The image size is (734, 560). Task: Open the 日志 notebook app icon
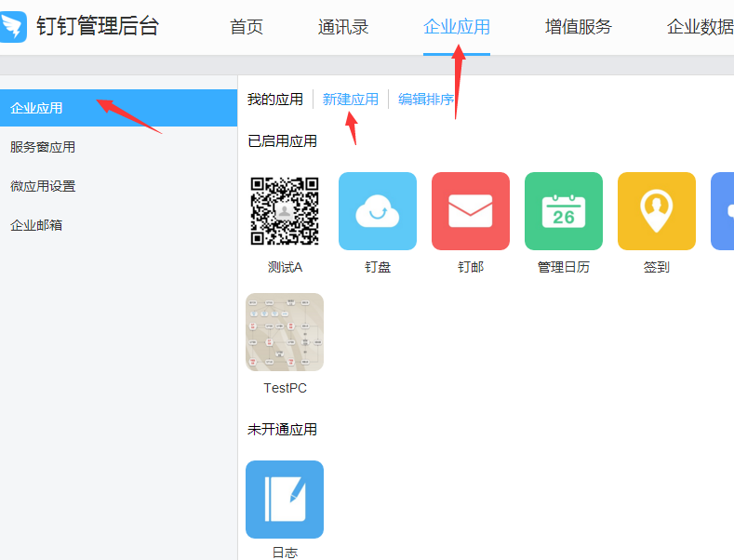(x=285, y=500)
